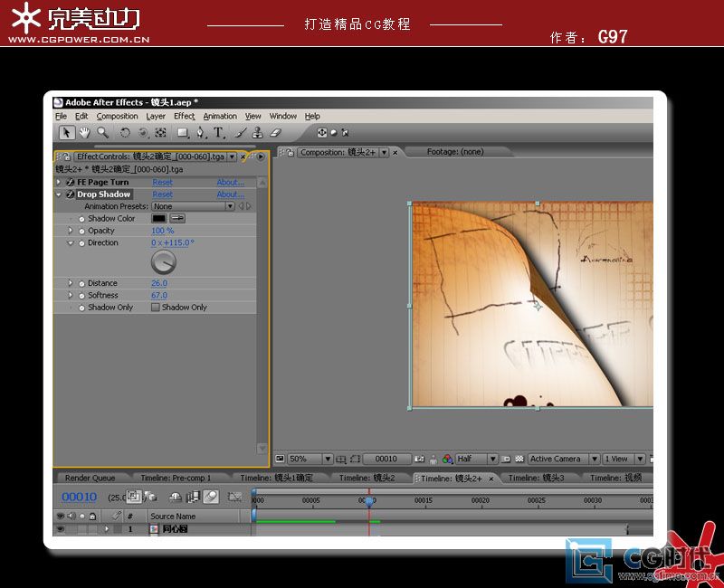Select the Rotation tool
The image size is (724, 588).
[125, 133]
